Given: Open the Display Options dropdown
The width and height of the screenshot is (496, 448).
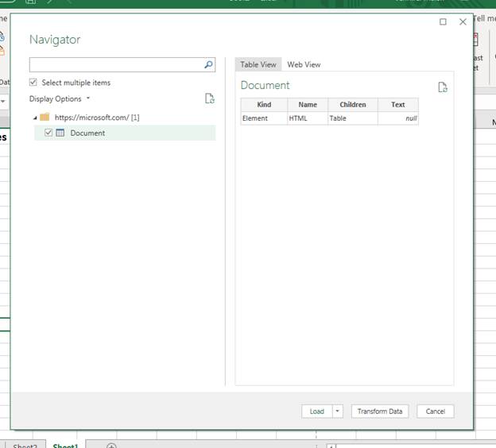Looking at the screenshot, I should (x=60, y=99).
